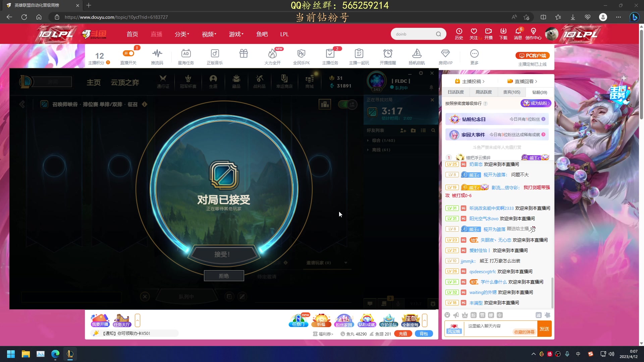This screenshot has width=644, height=362.
Task: Toggle the party open/closed switch in lobby
Action: tap(347, 104)
